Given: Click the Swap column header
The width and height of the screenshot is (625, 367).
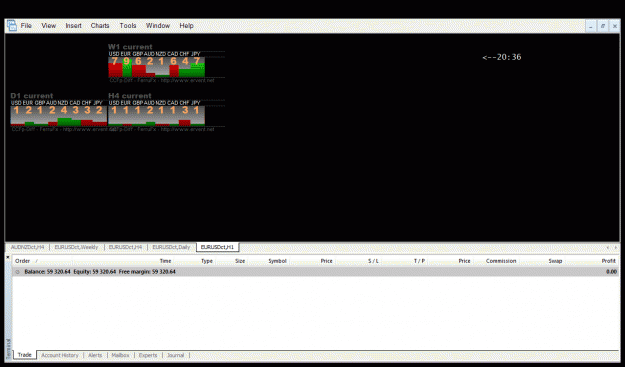Looking at the screenshot, I should (555, 261).
